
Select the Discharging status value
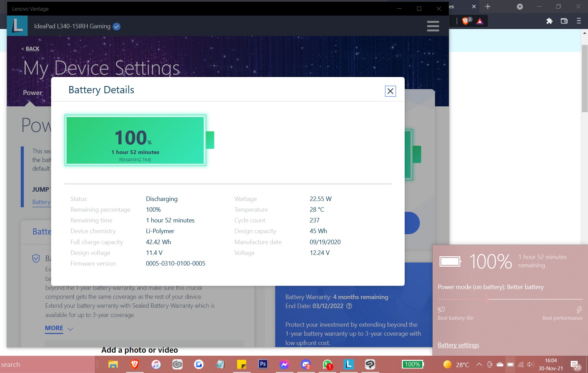[162, 199]
